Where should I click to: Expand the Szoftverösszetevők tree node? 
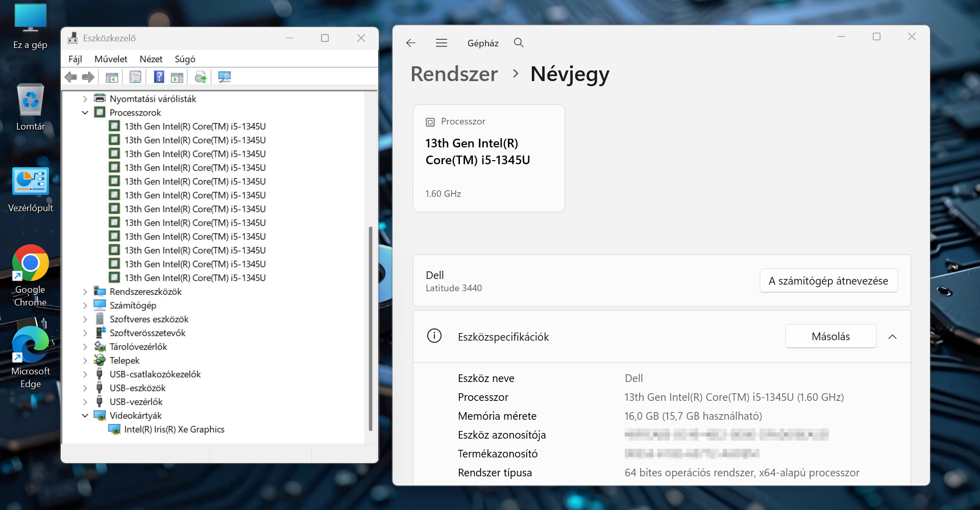click(x=85, y=333)
